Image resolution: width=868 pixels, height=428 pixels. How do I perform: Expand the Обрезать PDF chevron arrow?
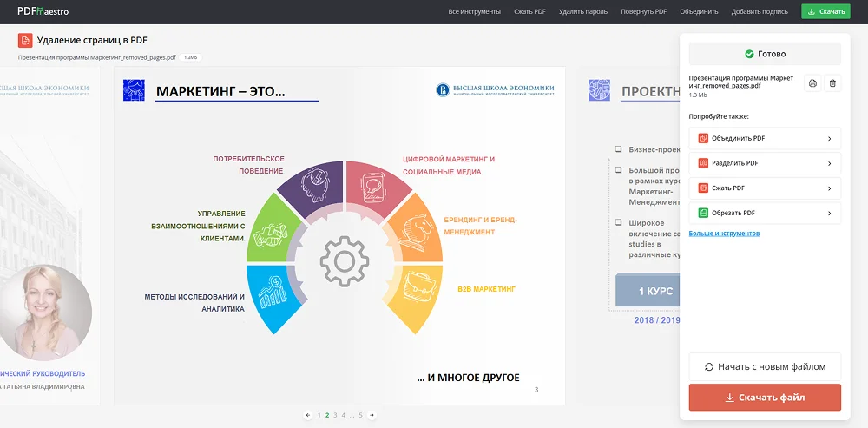point(829,213)
